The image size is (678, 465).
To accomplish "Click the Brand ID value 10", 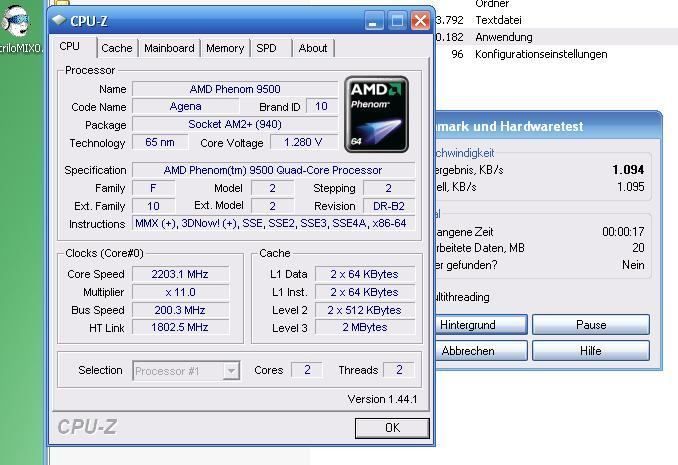I will coord(321,106).
